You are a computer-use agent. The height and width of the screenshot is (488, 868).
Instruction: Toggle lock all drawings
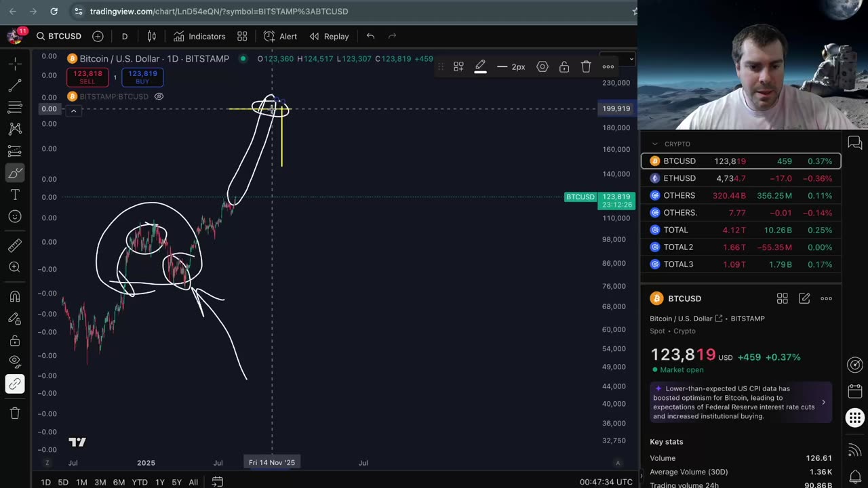pyautogui.click(x=15, y=340)
